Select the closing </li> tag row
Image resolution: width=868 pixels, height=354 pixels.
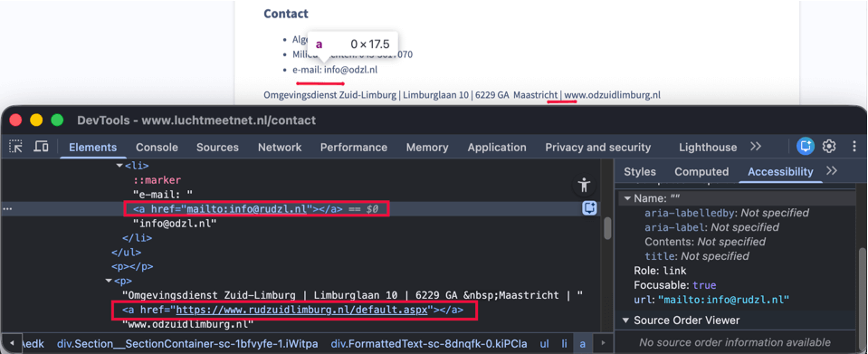point(137,238)
